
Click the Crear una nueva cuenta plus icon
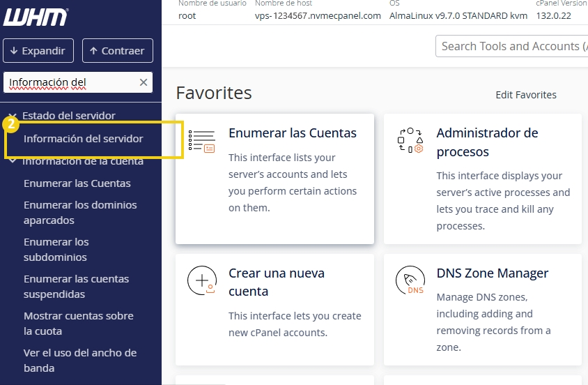(202, 280)
